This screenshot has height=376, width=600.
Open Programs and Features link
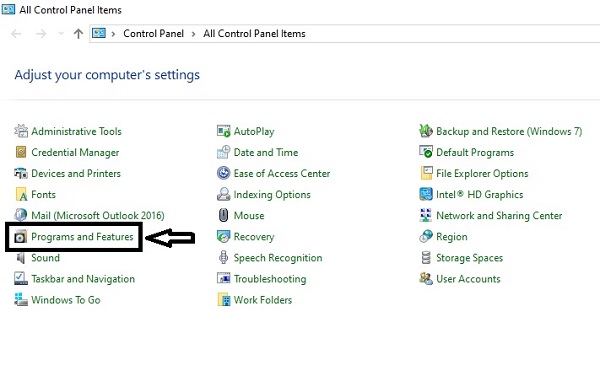(x=82, y=237)
